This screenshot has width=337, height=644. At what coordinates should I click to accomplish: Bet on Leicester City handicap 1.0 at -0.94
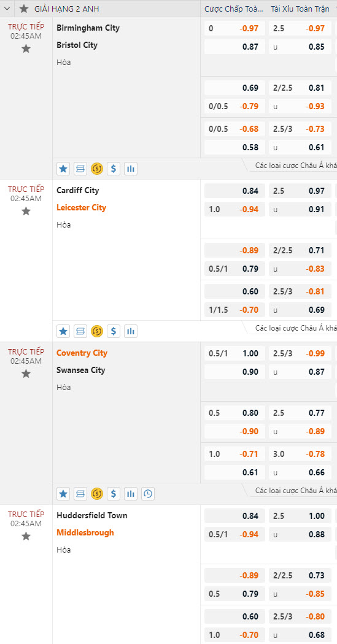click(234, 209)
